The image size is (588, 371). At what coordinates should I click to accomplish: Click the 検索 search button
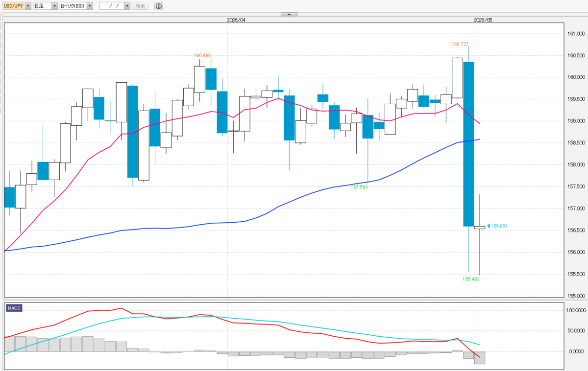click(x=141, y=6)
